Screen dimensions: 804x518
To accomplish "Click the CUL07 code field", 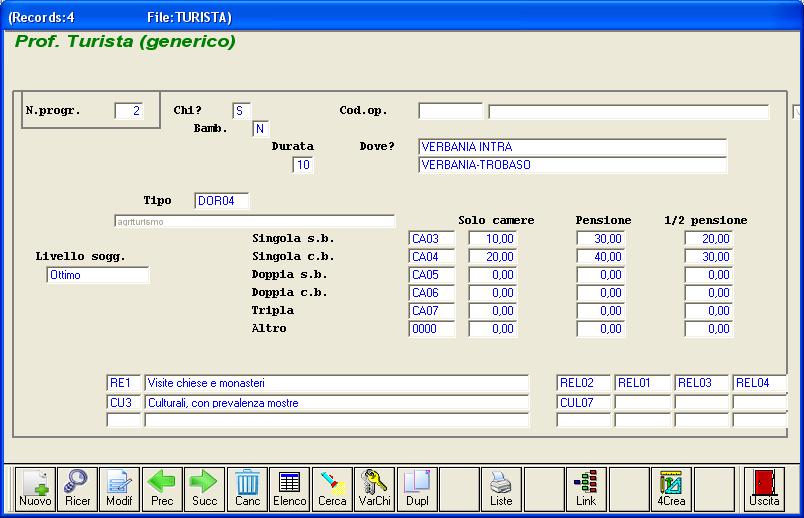I will tap(584, 403).
